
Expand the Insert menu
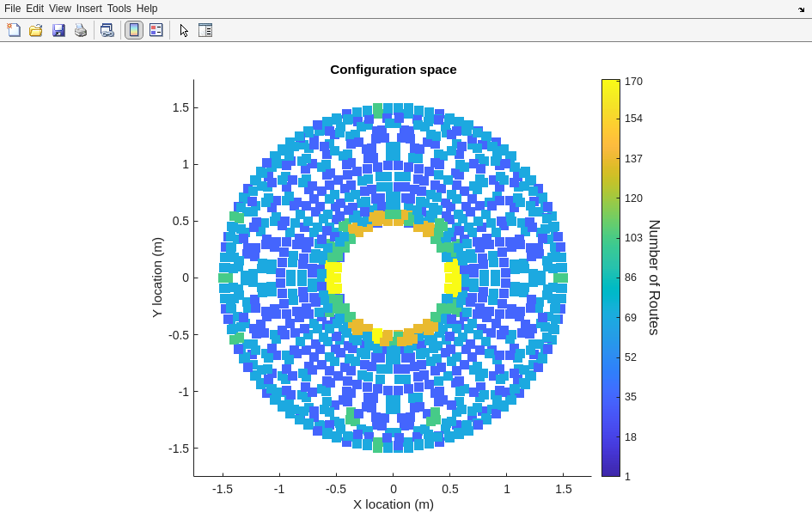click(89, 9)
